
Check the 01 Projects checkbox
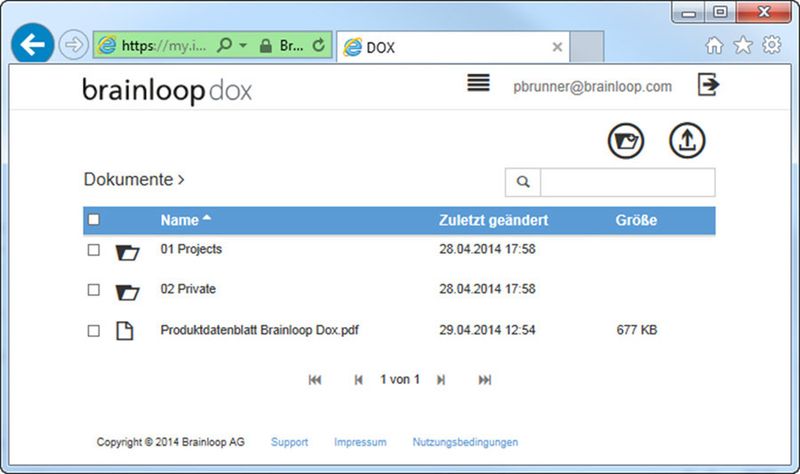point(93,250)
